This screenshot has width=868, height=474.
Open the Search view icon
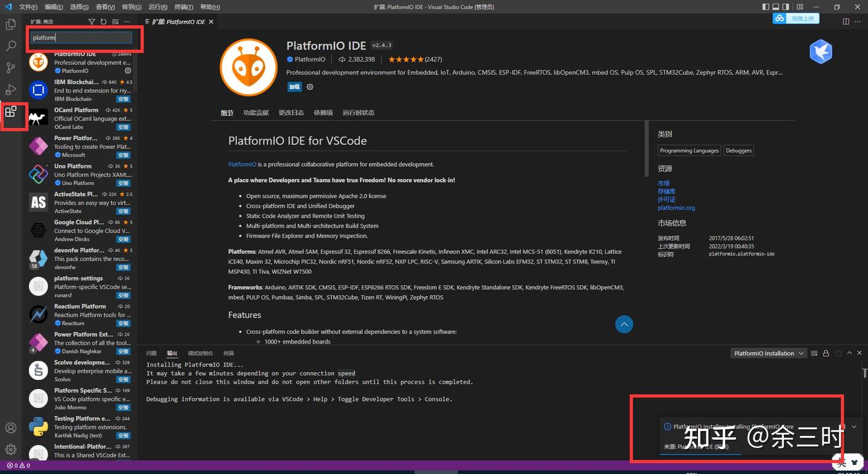coord(11,46)
